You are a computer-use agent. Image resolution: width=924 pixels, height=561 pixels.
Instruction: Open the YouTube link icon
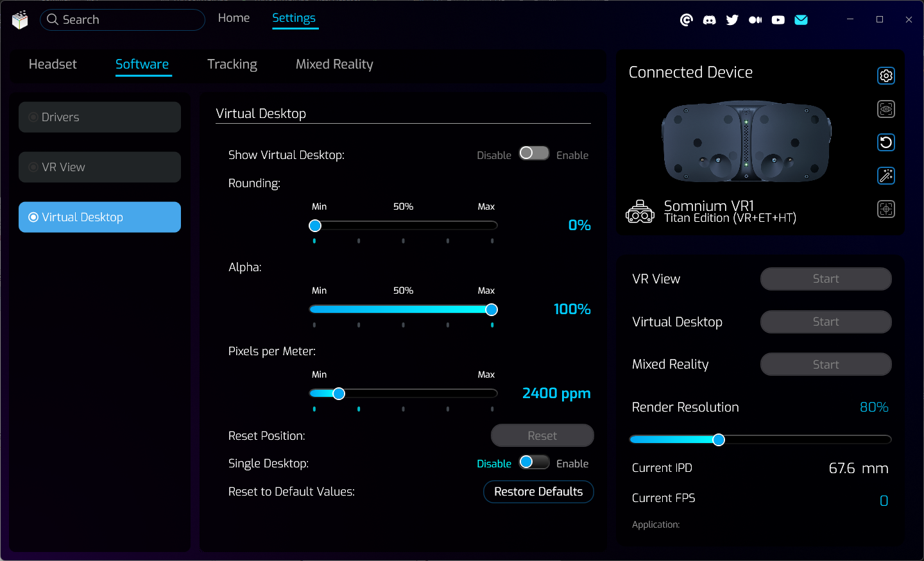tap(778, 20)
